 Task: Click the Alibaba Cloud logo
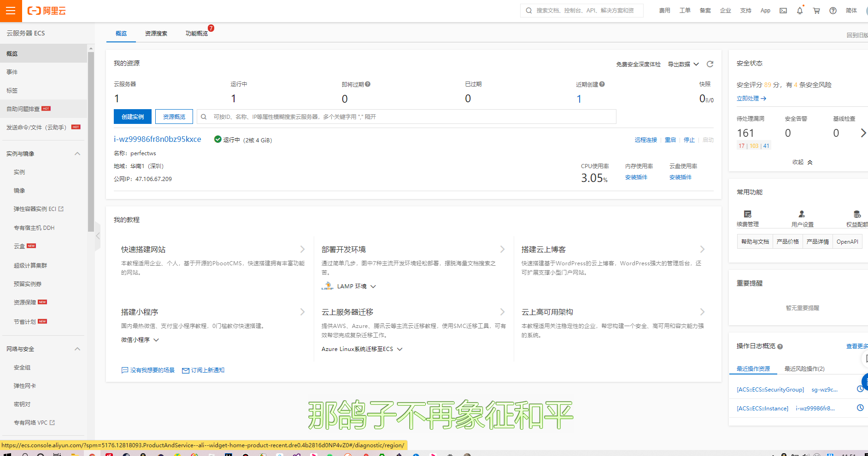pos(46,11)
